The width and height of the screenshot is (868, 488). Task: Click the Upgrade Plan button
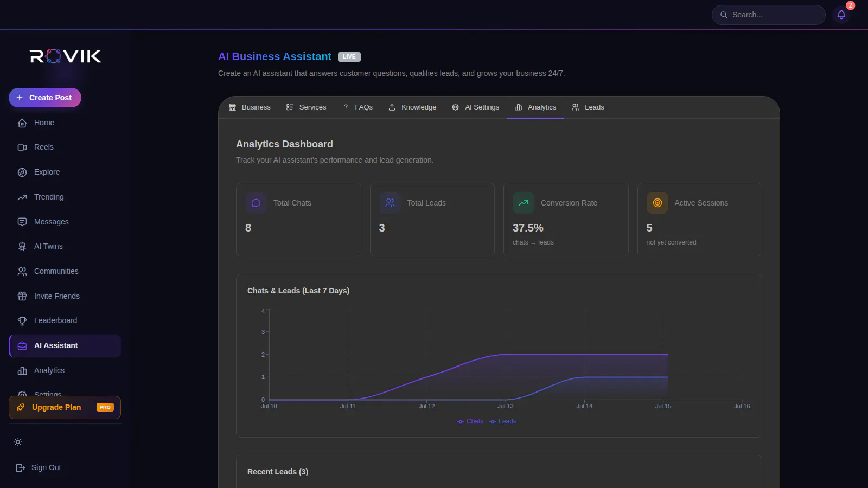tap(65, 407)
